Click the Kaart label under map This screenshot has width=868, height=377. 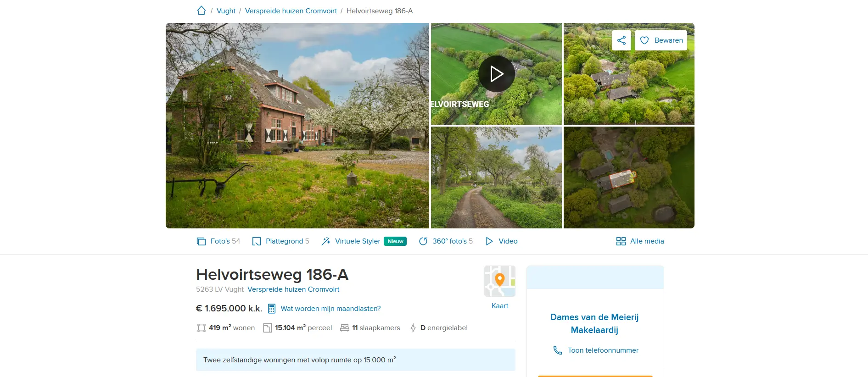pyautogui.click(x=500, y=306)
